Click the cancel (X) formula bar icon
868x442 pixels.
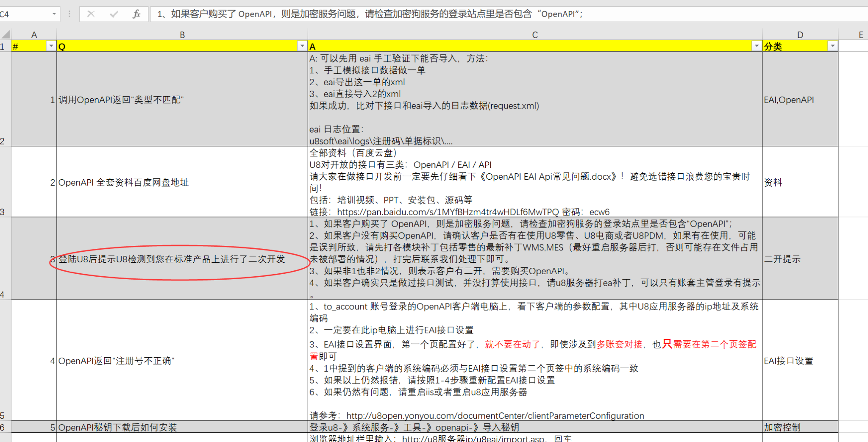pyautogui.click(x=91, y=14)
